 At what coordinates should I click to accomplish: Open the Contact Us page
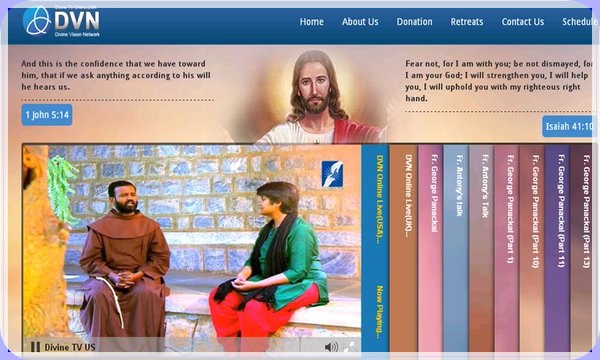[523, 22]
